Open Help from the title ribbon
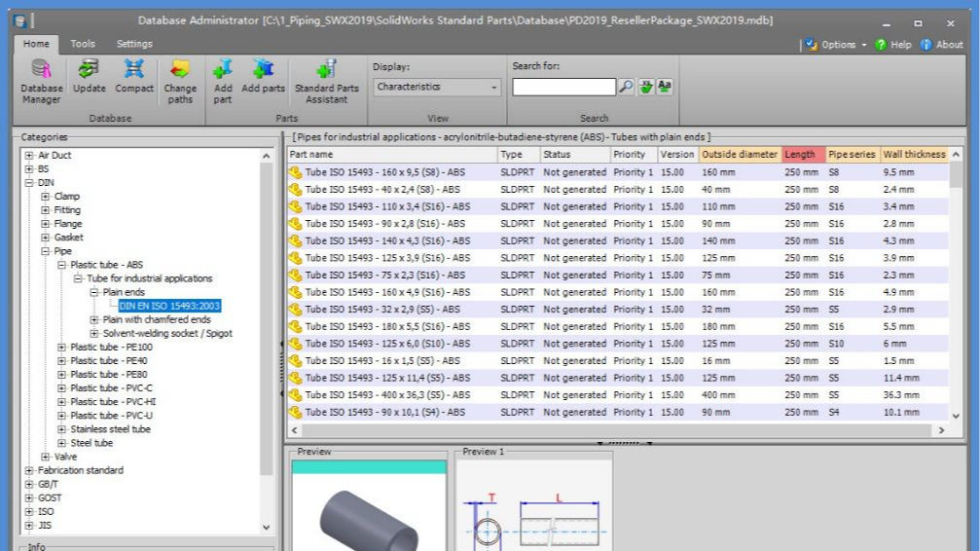The width and height of the screenshot is (980, 551). pyautogui.click(x=893, y=45)
